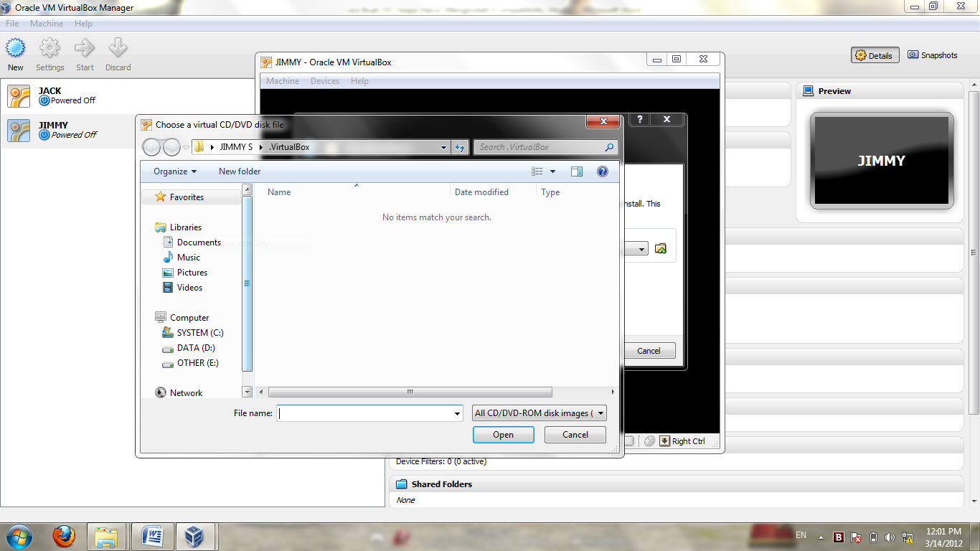Click Cancel in the file dialog

click(575, 435)
